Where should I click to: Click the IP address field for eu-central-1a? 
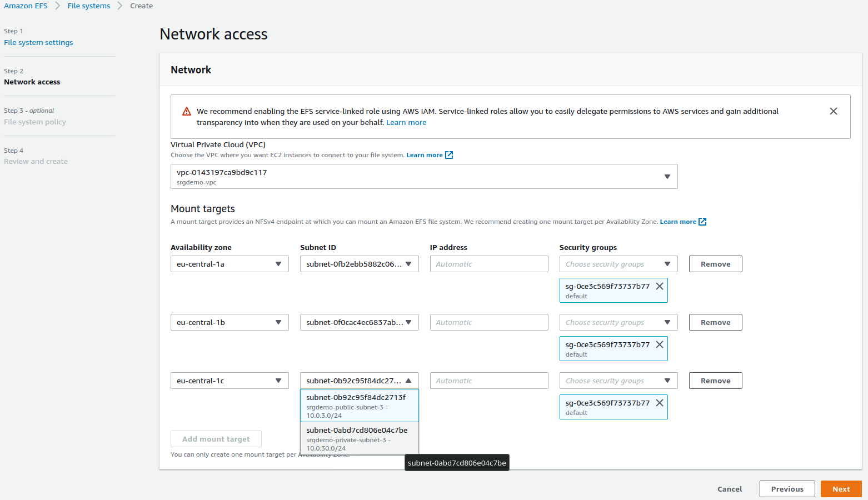488,264
